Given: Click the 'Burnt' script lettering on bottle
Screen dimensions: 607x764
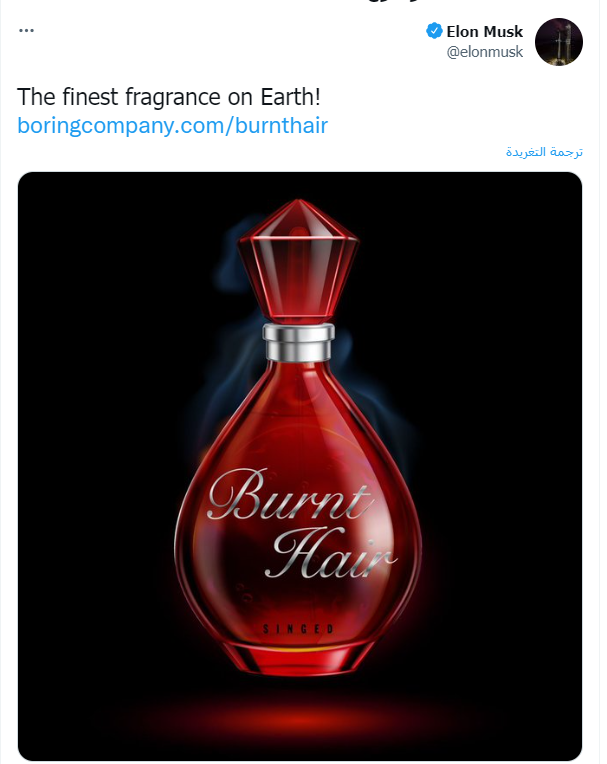Looking at the screenshot, I should (288, 496).
